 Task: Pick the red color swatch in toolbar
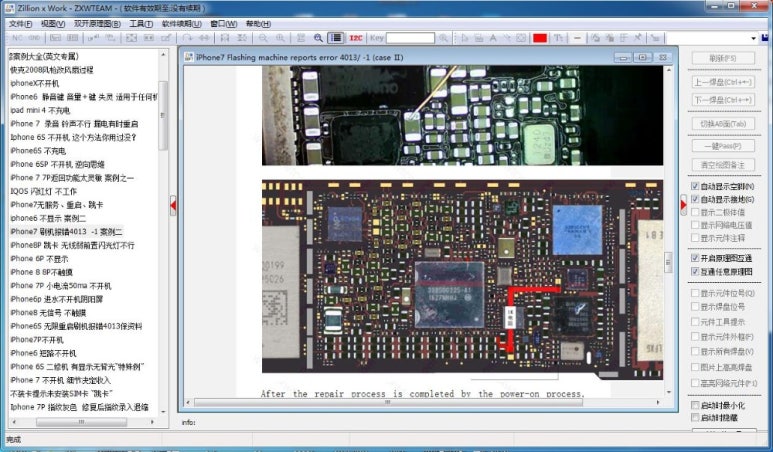(540, 38)
